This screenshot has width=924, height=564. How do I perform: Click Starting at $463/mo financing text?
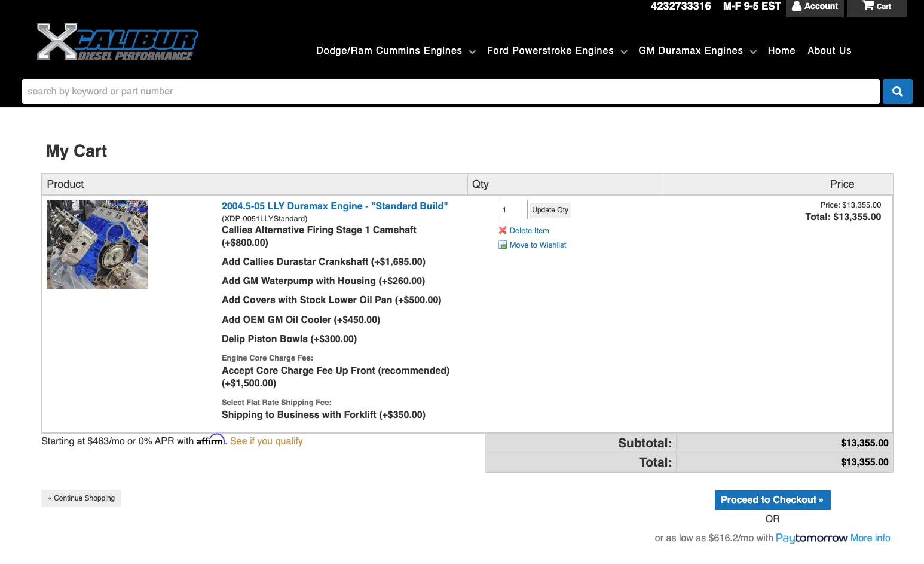pos(117,441)
